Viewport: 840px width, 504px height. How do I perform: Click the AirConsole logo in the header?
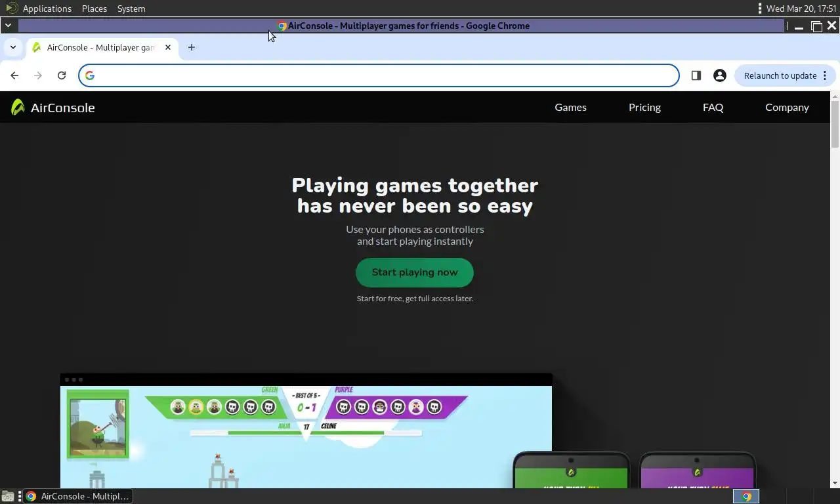coord(18,107)
